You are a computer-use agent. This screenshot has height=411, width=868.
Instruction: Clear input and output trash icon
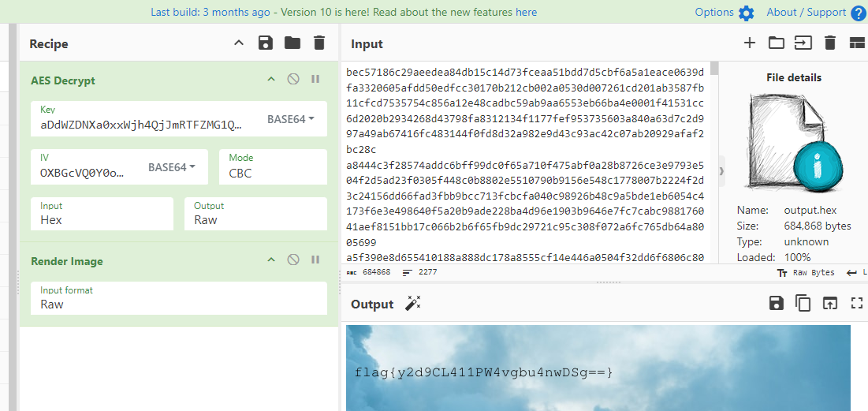829,43
